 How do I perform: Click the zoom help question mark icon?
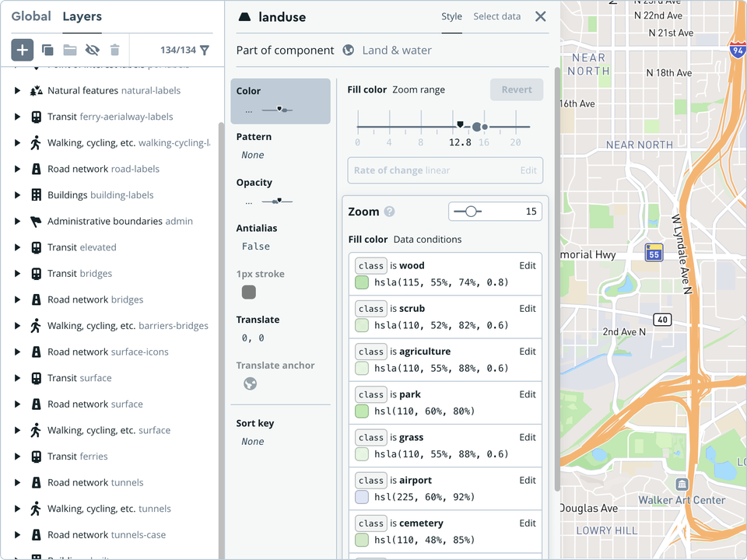pyautogui.click(x=390, y=212)
